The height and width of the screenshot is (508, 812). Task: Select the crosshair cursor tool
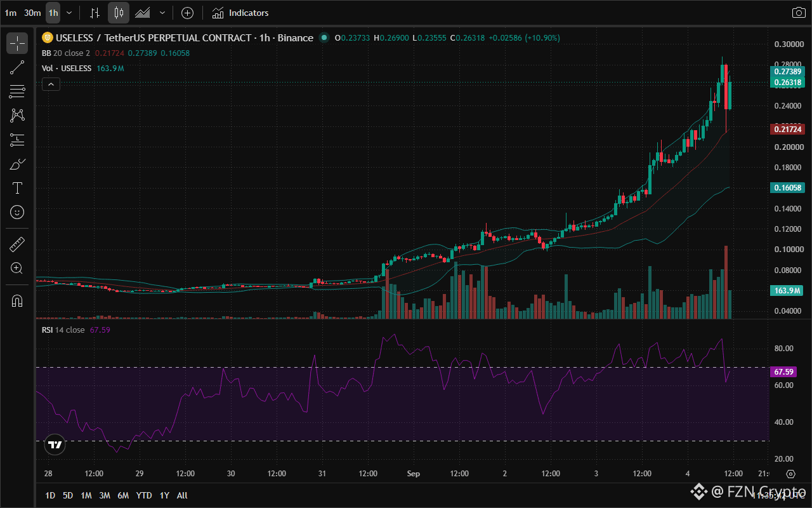click(x=17, y=43)
